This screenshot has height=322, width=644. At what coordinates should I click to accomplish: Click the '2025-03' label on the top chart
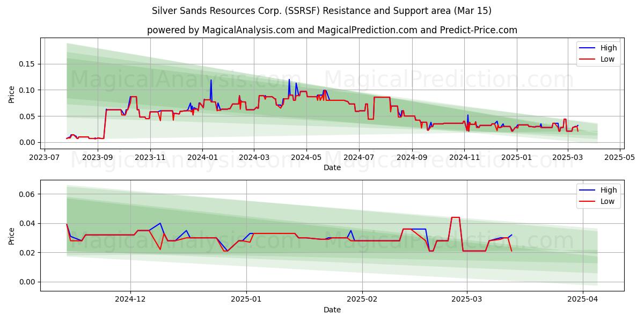click(x=567, y=158)
